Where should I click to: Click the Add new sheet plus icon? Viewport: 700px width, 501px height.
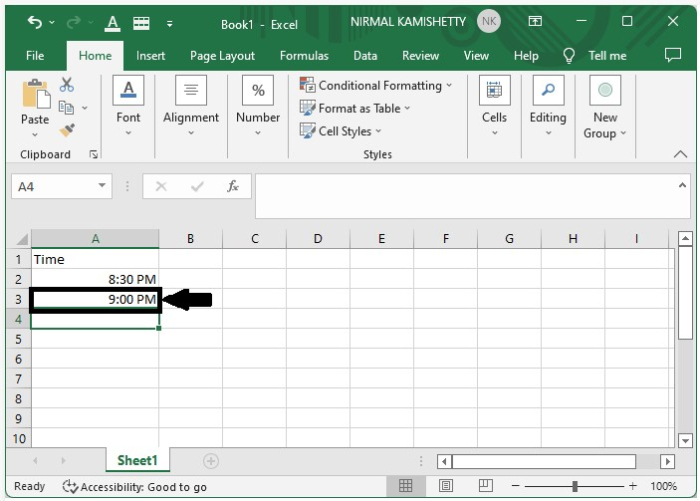pyautogui.click(x=210, y=461)
